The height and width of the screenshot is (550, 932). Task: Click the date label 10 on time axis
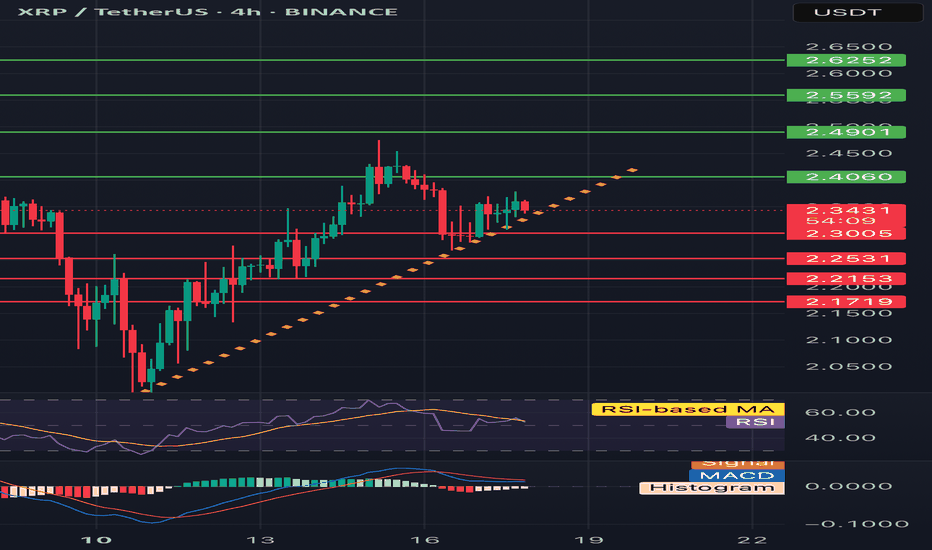point(96,540)
